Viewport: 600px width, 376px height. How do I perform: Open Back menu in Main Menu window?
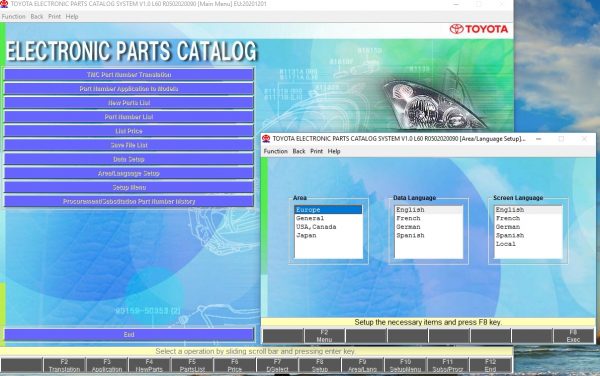(x=37, y=16)
